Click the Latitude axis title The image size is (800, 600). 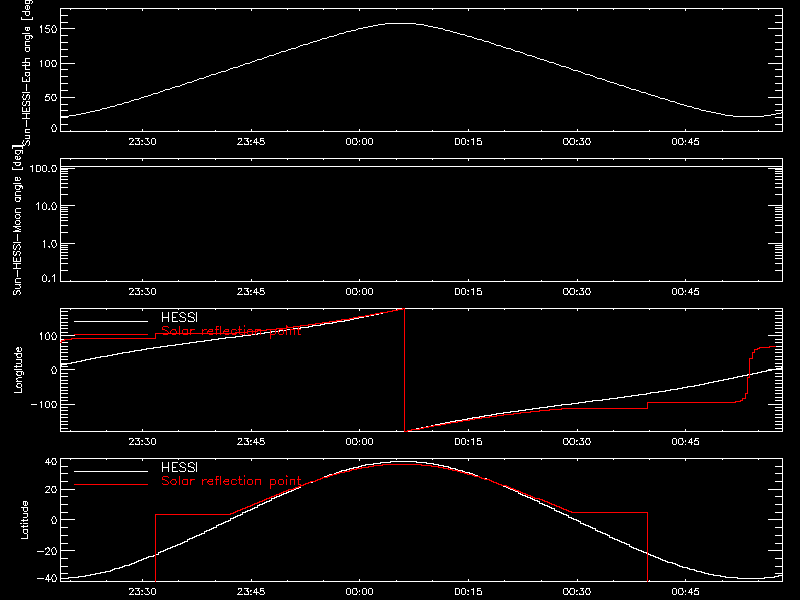coord(24,519)
